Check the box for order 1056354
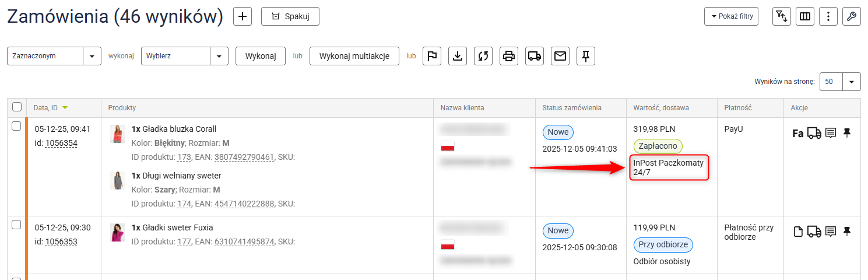Viewport: 868px width, 280px height. click(x=17, y=126)
